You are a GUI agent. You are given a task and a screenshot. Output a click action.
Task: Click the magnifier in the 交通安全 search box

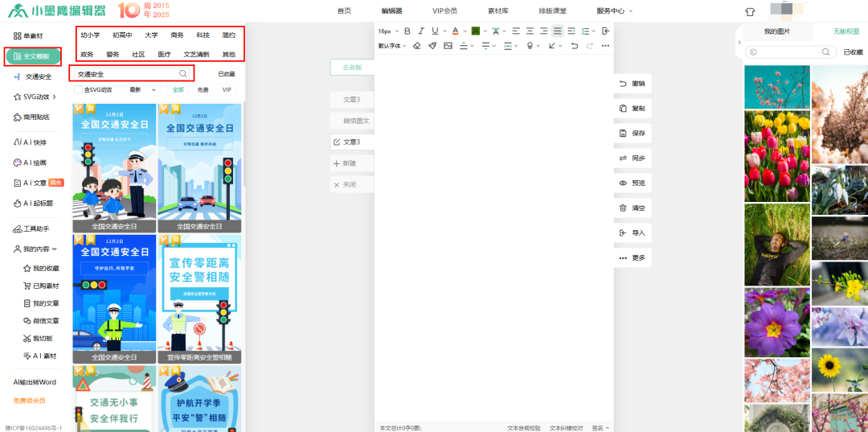182,73
